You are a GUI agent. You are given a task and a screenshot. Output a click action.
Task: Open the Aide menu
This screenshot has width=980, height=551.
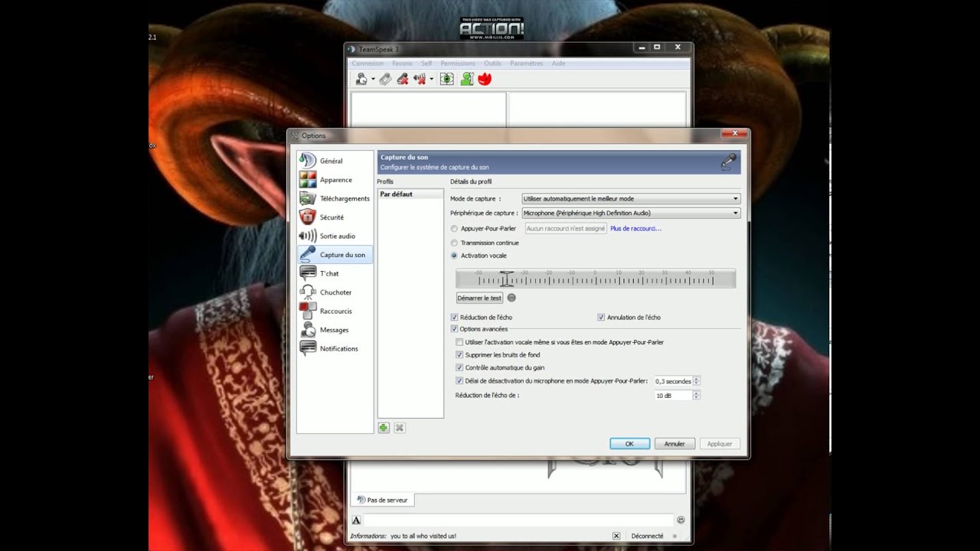[x=559, y=64]
